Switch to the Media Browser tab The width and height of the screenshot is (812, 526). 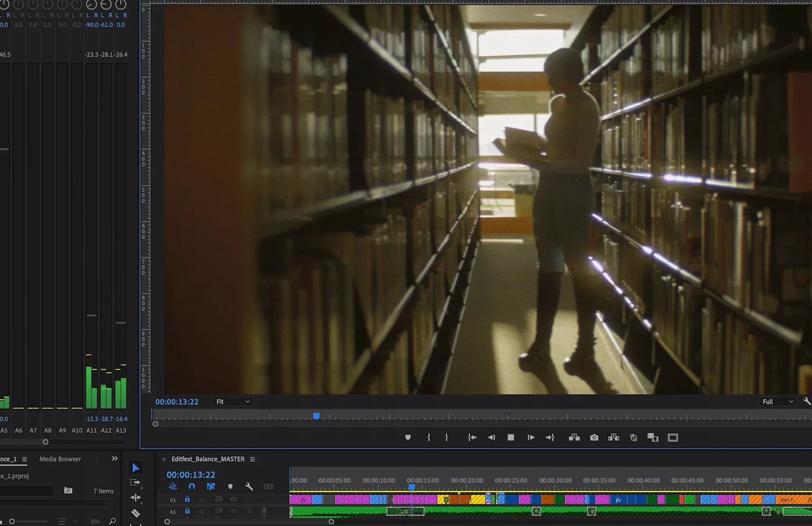(x=60, y=459)
